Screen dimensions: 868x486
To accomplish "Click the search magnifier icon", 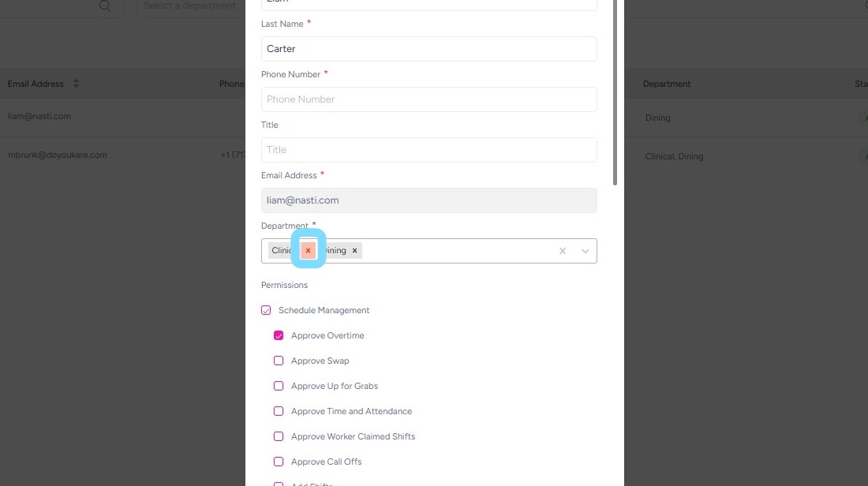I will click(x=105, y=6).
